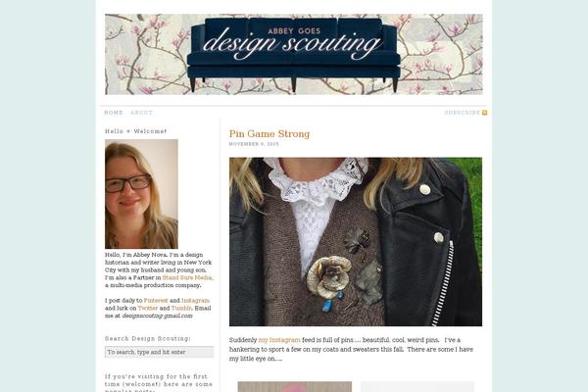Click the design scouting sofa banner
This screenshot has height=392, width=588.
point(294,55)
